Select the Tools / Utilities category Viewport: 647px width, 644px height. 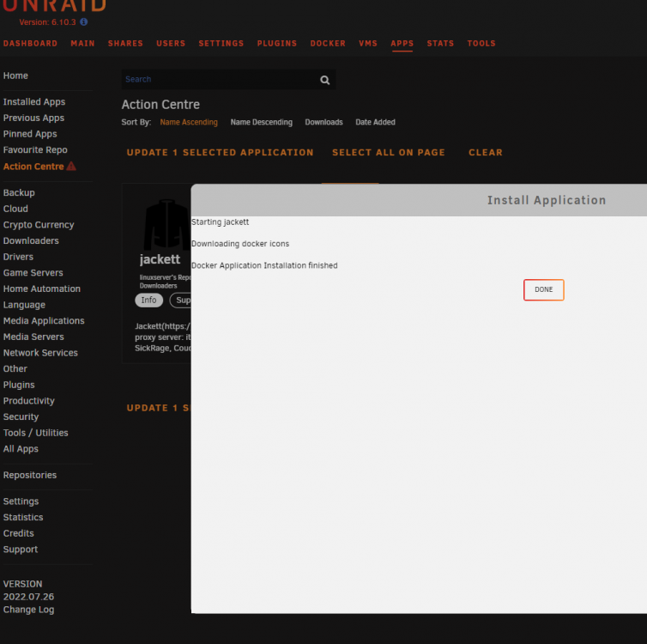(x=35, y=433)
